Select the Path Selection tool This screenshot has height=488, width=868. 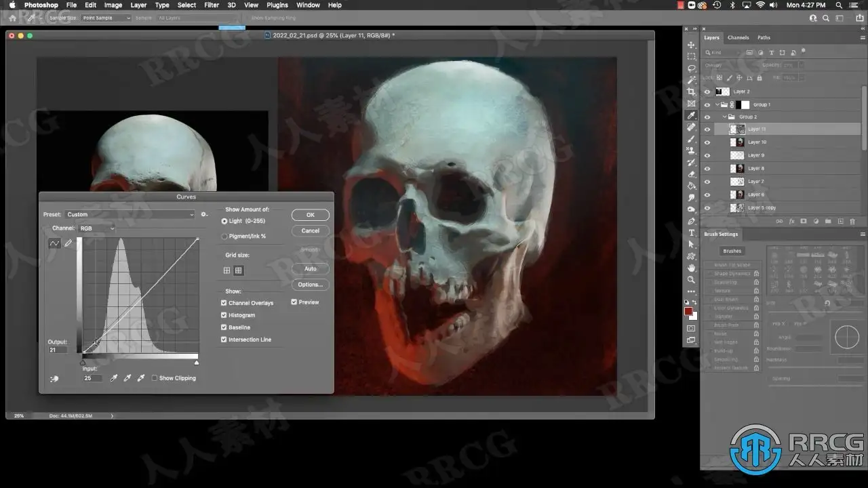pos(691,244)
